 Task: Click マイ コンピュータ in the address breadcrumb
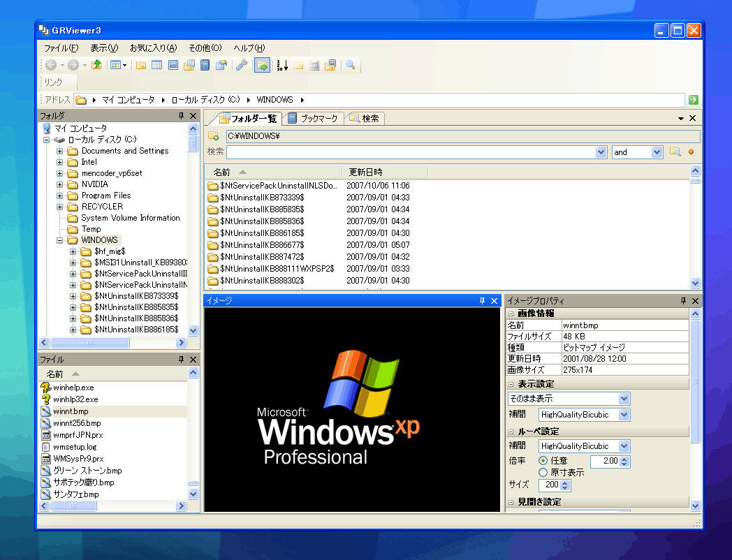129,100
